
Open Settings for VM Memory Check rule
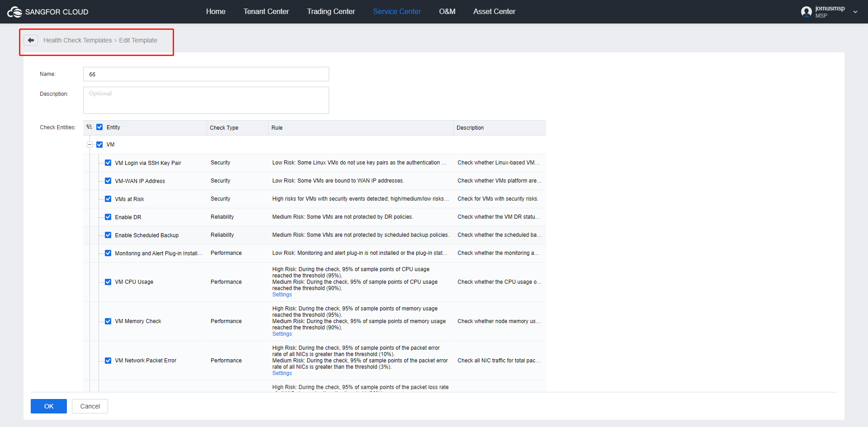(x=282, y=334)
